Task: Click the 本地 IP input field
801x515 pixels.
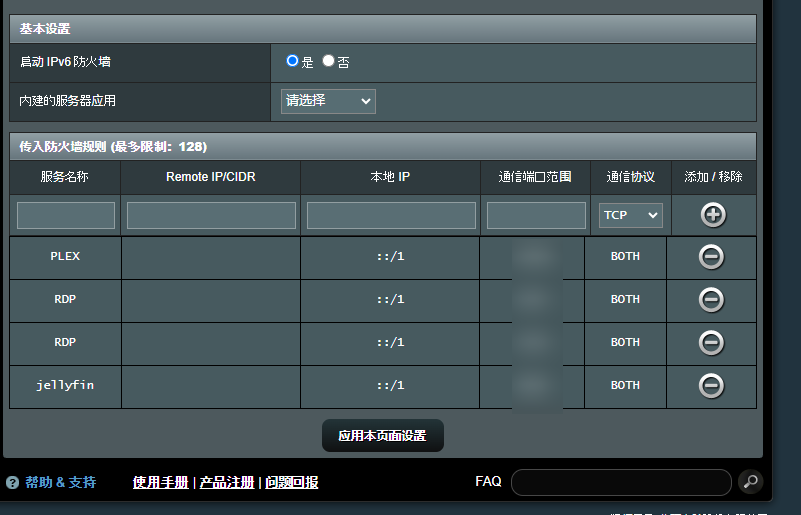Action: pos(391,215)
